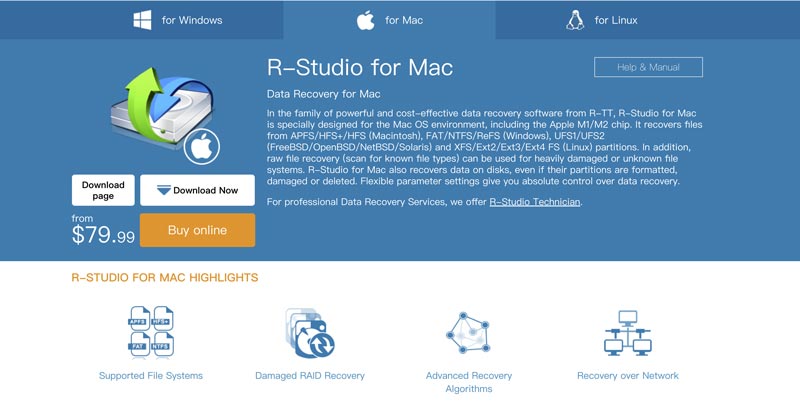This screenshot has height=407, width=800.
Task: Click the Linux penguin icon
Action: [x=575, y=20]
